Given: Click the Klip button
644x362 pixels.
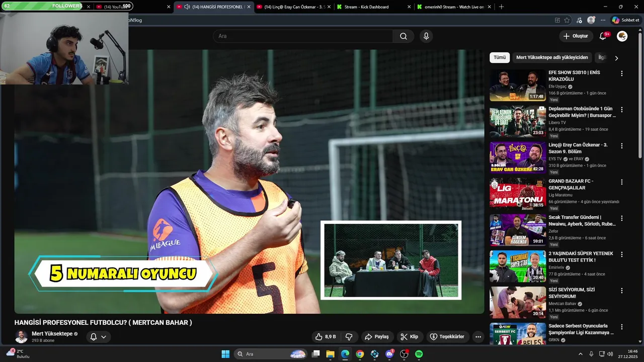Looking at the screenshot, I should click(x=410, y=337).
